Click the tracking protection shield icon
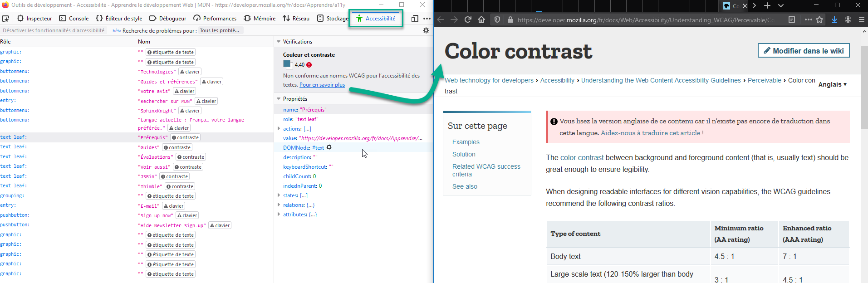Image resolution: width=868 pixels, height=283 pixels. tap(497, 20)
